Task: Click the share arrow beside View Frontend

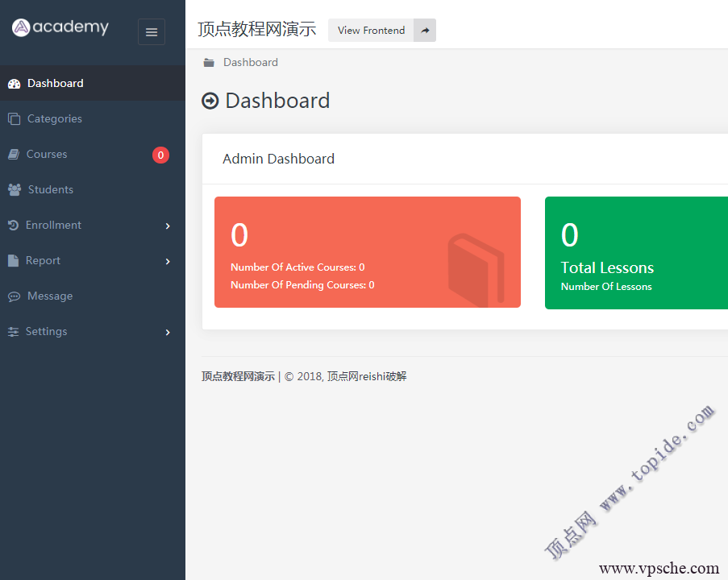Action: coord(425,31)
